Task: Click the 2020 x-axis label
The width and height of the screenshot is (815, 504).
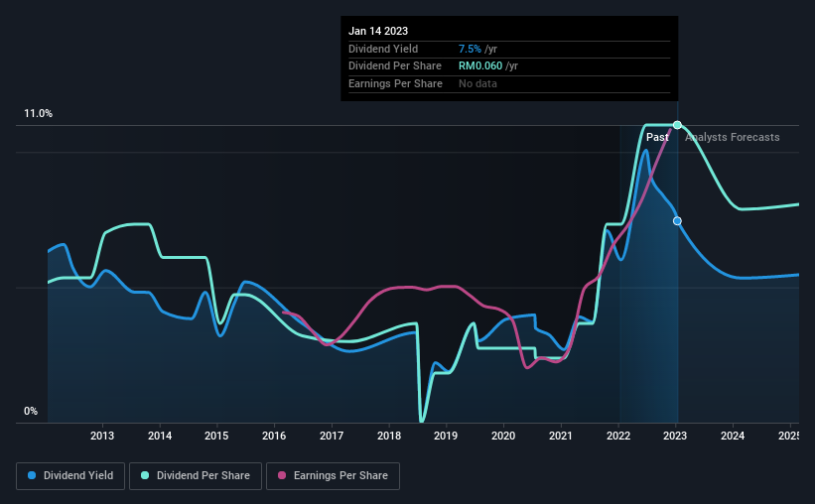Action: click(503, 436)
